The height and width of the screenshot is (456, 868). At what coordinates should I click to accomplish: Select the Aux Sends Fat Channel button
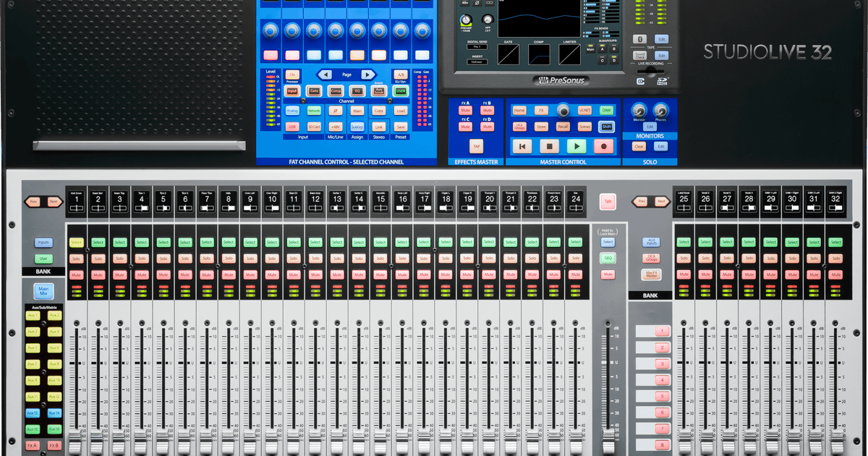[379, 90]
